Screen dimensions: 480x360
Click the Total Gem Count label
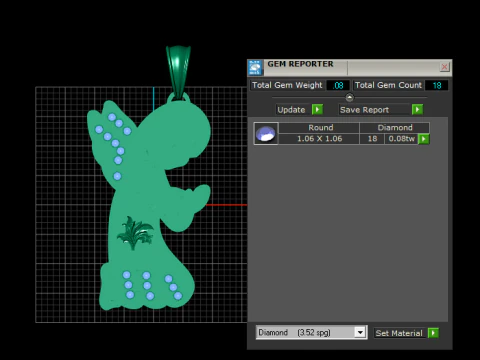[x=388, y=85]
